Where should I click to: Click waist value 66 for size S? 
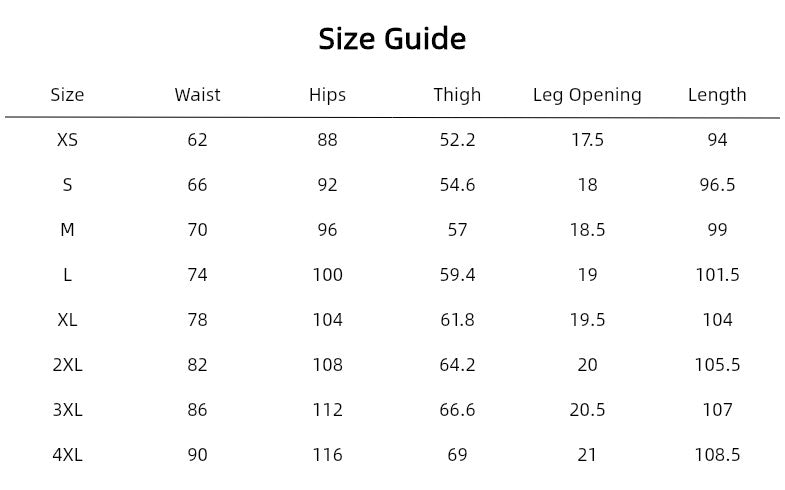pyautogui.click(x=197, y=185)
